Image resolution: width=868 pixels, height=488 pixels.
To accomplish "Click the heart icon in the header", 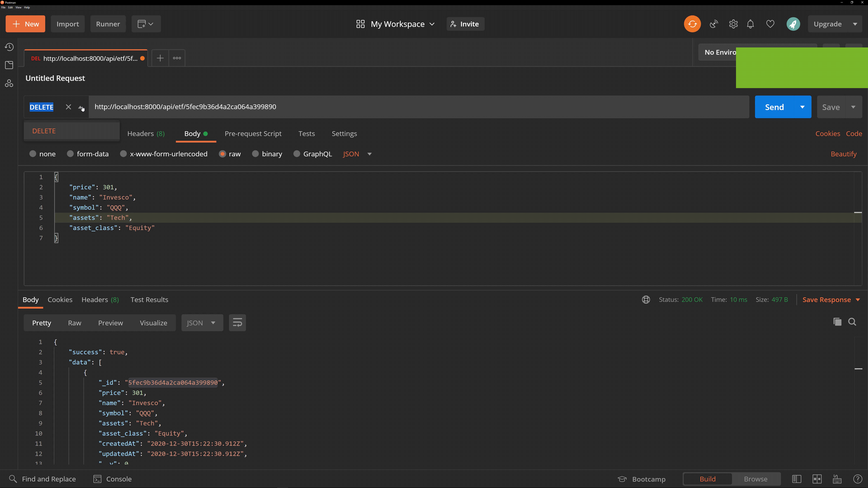I will pos(770,24).
